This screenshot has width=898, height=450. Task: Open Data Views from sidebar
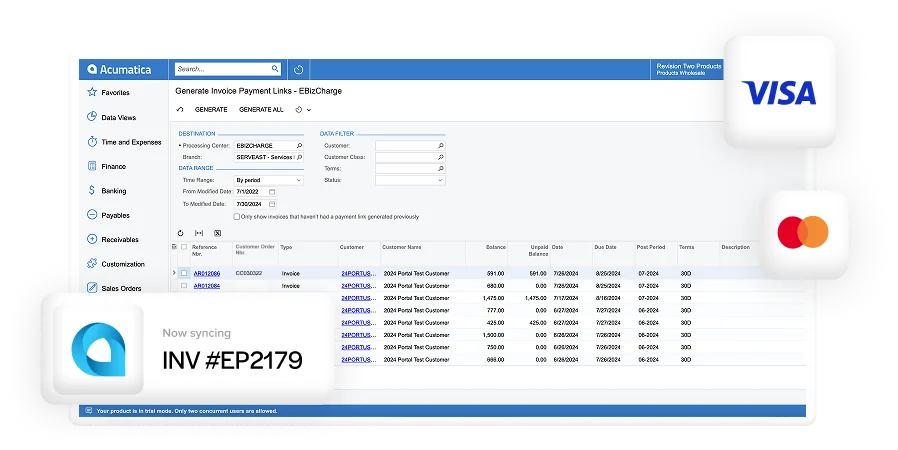(119, 117)
